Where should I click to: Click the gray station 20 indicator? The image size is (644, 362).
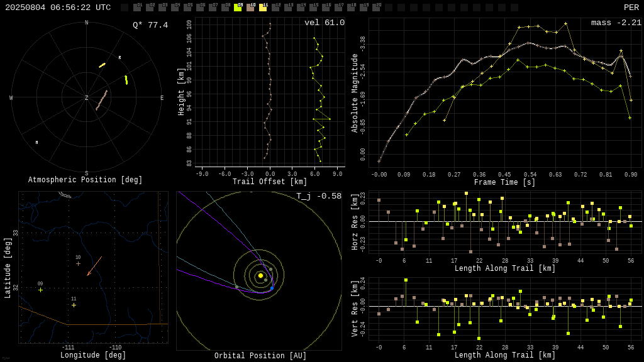click(x=376, y=8)
